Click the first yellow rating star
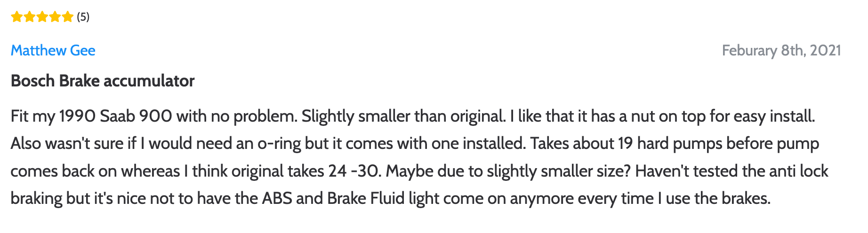The height and width of the screenshot is (233, 868). [x=16, y=17]
